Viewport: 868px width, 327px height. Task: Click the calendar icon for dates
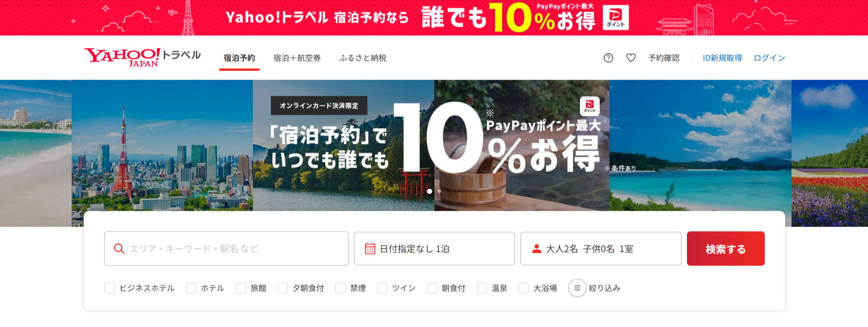click(x=370, y=249)
